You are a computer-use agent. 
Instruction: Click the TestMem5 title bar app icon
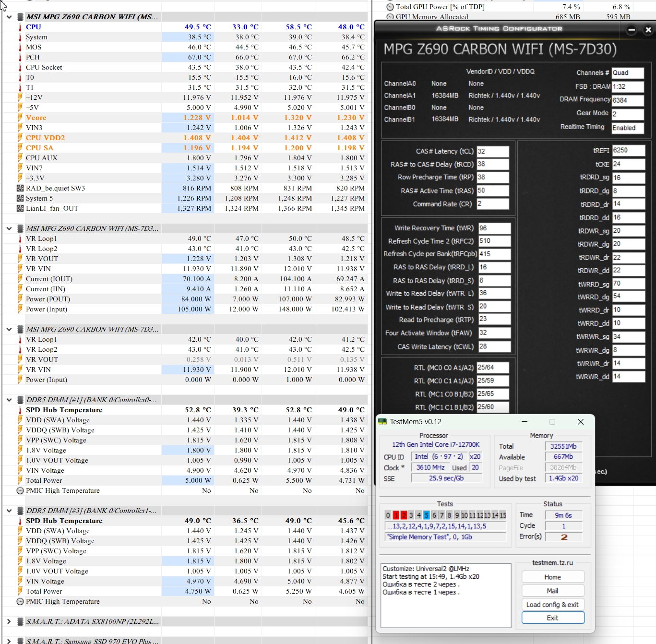[x=382, y=421]
